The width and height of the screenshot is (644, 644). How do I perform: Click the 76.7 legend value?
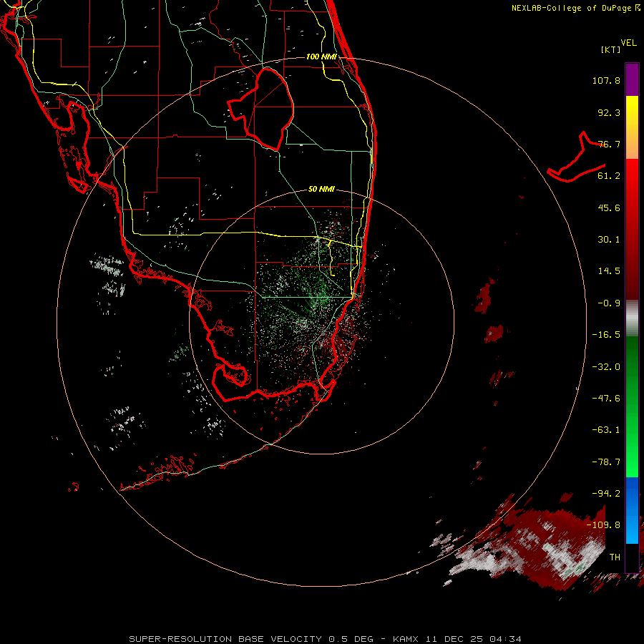coord(609,144)
